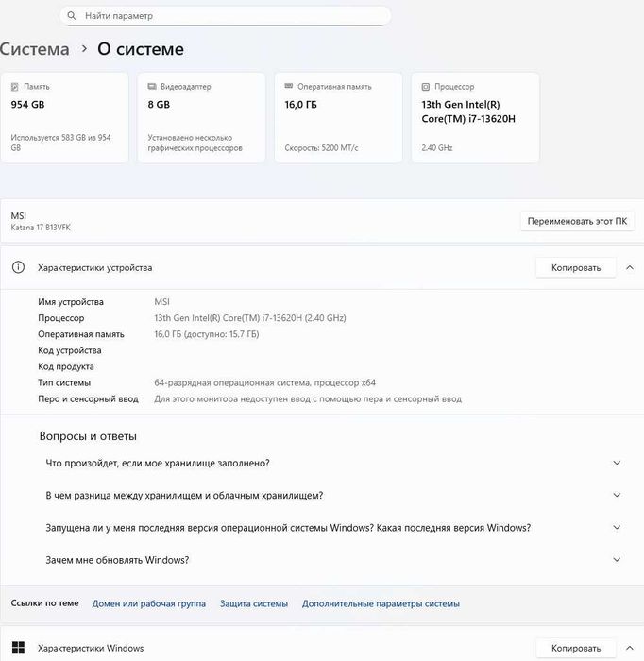
Task: Click the info icon beside Характеристики устройства
Action: [18, 268]
